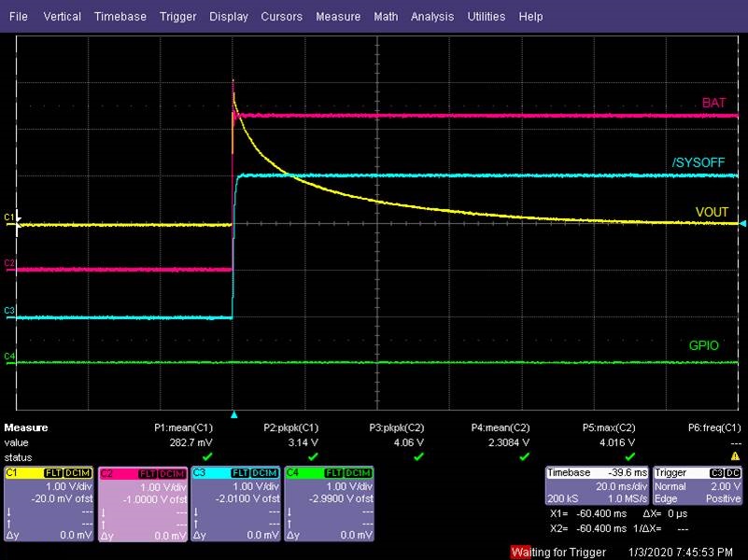Viewport: 748px width, 560px height.
Task: Click the Waiting for Trigger status indicator
Action: click(x=557, y=552)
